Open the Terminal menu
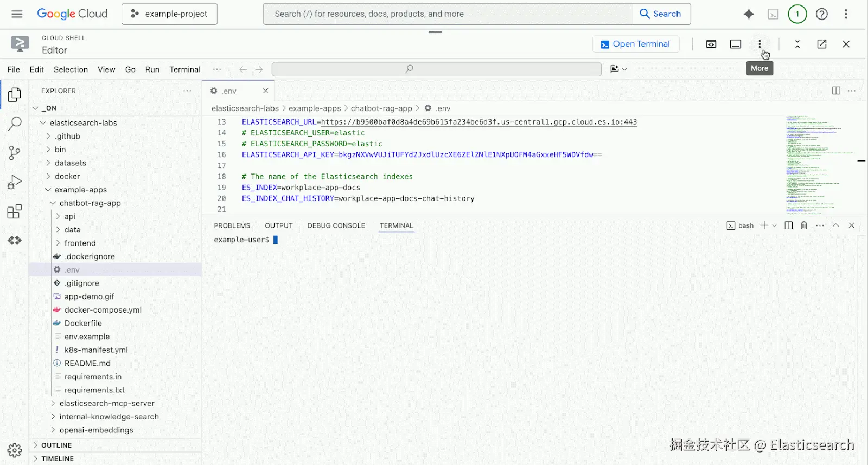 (x=184, y=69)
